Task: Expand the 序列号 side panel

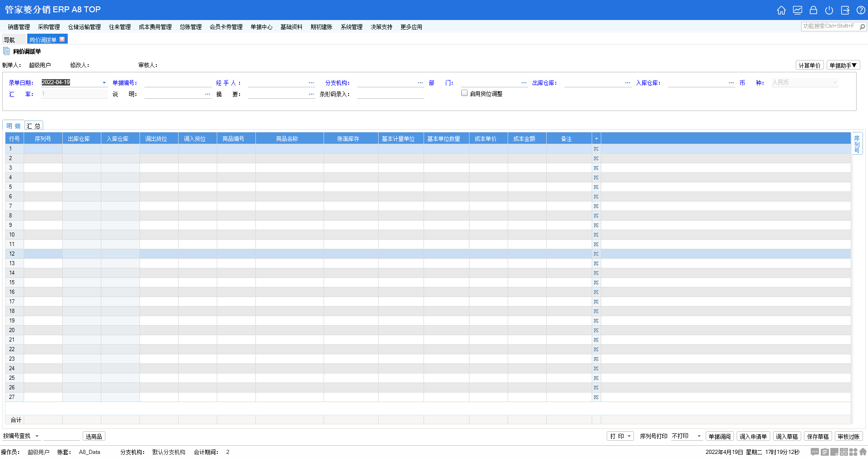Action: point(857,144)
